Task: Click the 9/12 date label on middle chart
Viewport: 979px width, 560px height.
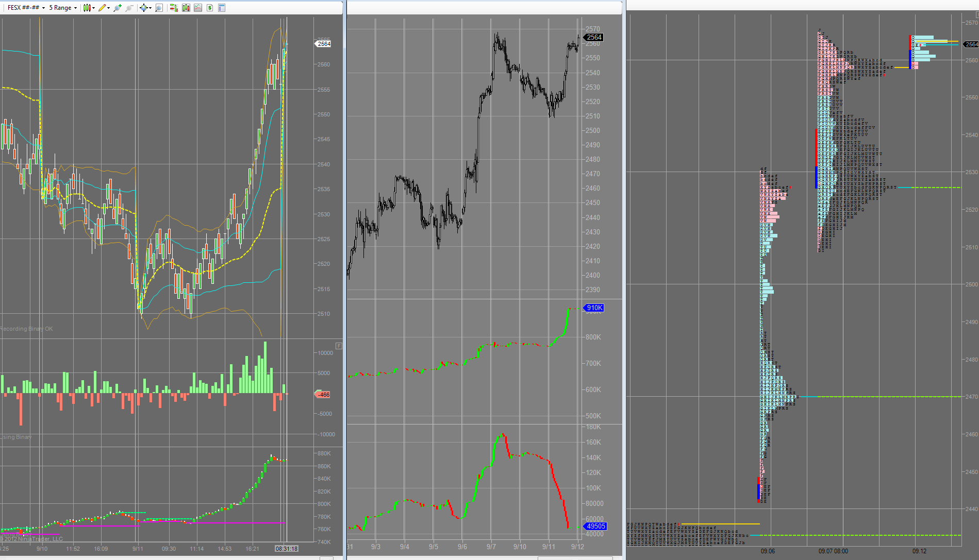Action: (577, 547)
